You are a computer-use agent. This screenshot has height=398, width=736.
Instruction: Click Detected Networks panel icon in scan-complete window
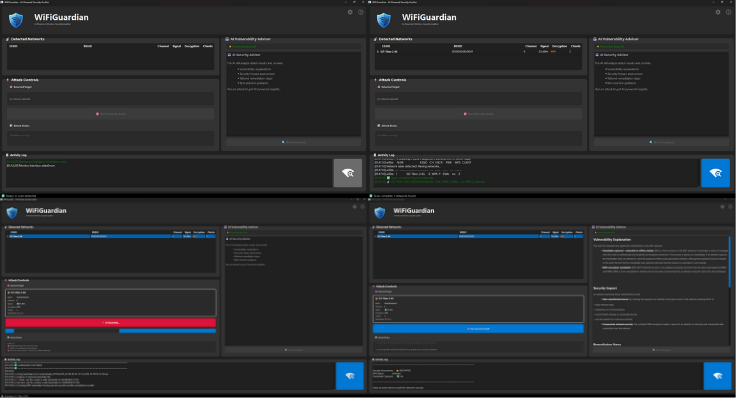point(375,39)
